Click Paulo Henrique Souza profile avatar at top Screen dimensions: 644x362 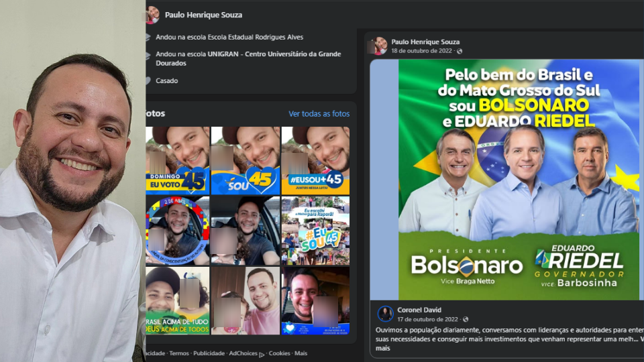point(152,15)
